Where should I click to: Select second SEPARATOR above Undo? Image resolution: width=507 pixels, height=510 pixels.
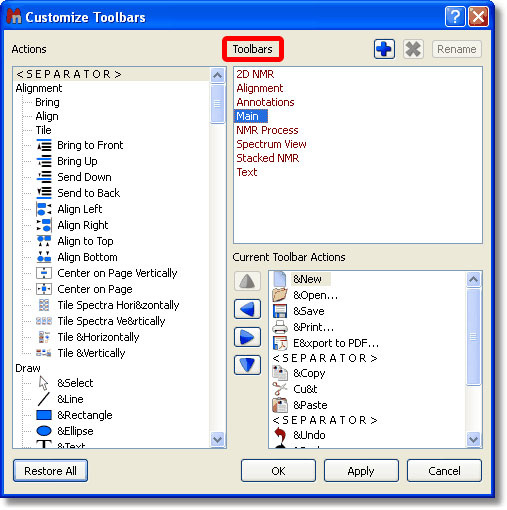click(325, 420)
